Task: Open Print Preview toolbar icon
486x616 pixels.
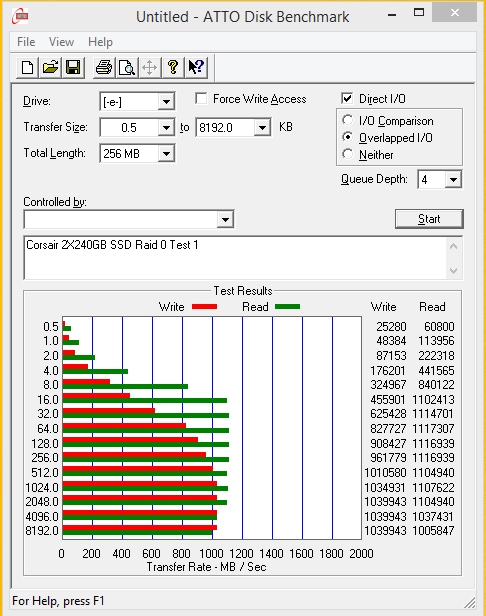Action: (x=127, y=68)
